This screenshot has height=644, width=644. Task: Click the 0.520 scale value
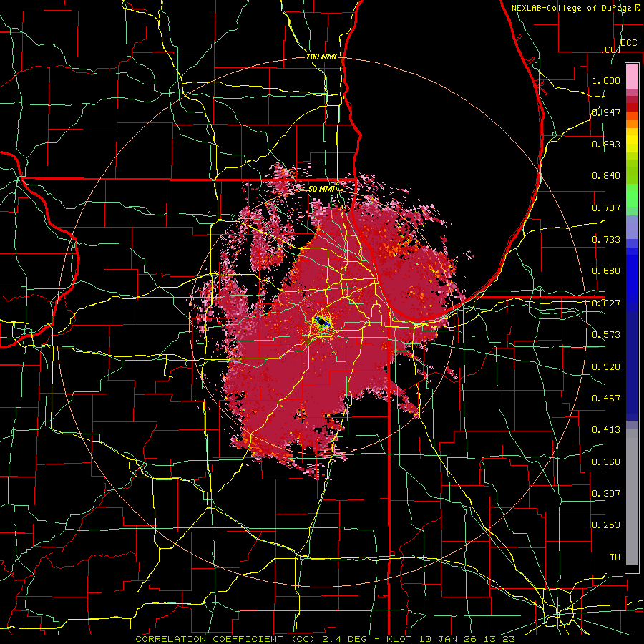[606, 366]
